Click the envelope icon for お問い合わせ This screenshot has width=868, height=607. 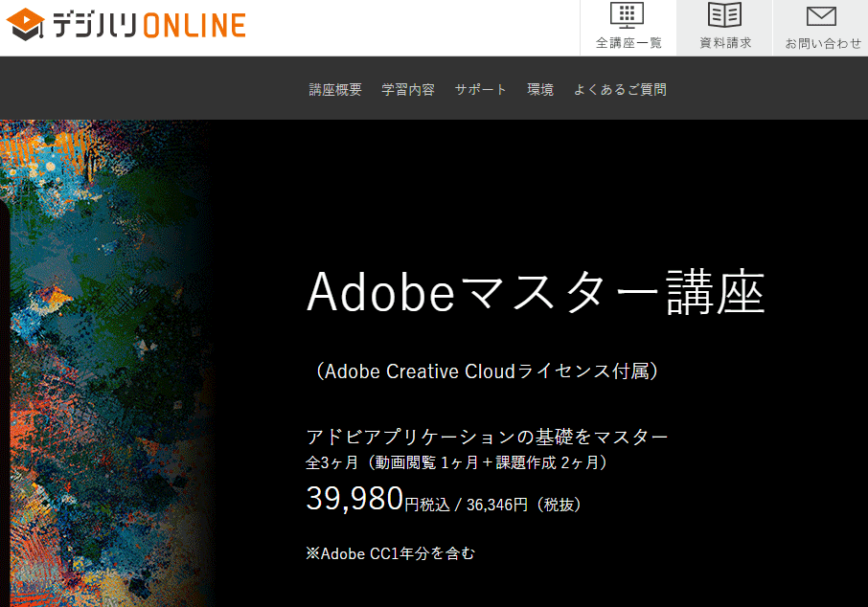[821, 16]
